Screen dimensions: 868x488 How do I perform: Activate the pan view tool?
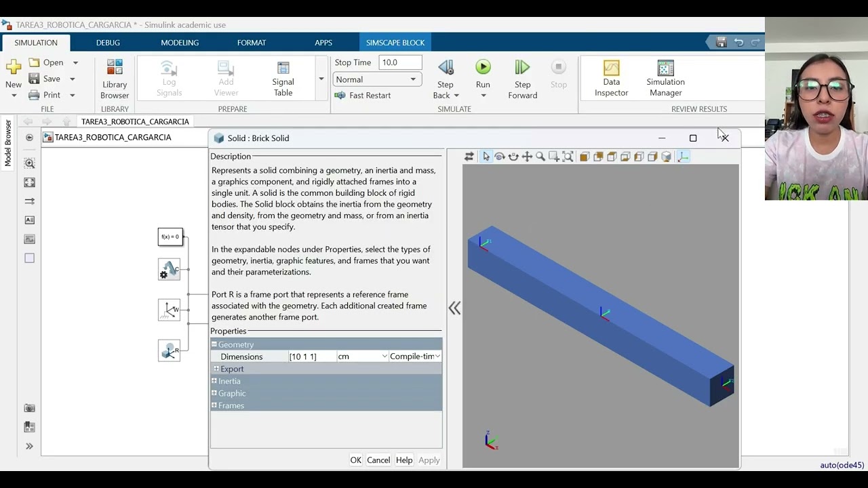[527, 157]
